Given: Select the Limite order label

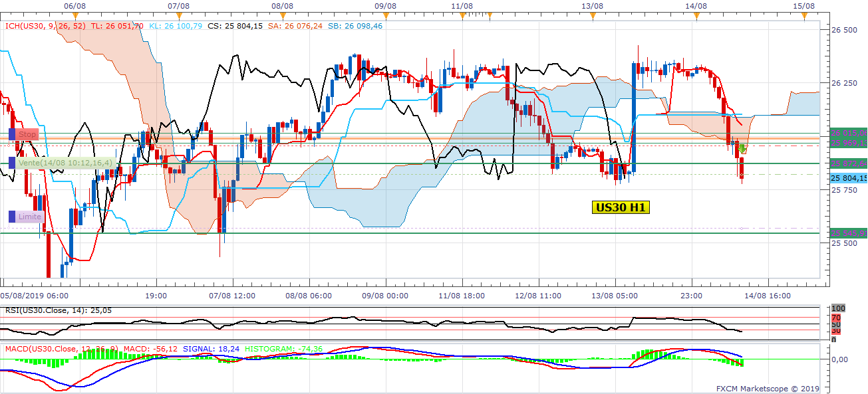Looking at the screenshot, I should coord(30,217).
